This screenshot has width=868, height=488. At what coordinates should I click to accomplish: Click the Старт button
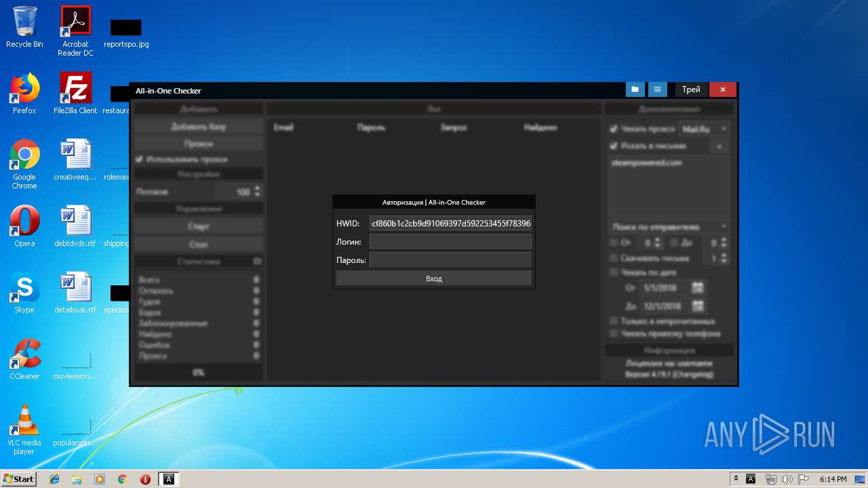tap(198, 226)
